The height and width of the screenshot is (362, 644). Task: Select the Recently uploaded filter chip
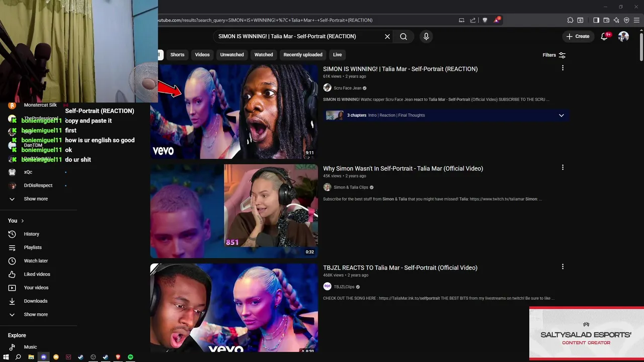pos(303,55)
